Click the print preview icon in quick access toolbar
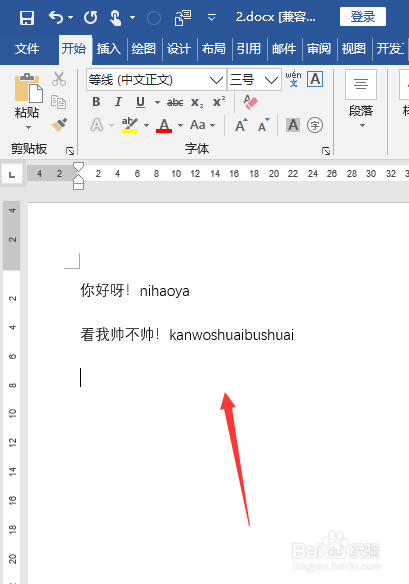 coord(183,18)
